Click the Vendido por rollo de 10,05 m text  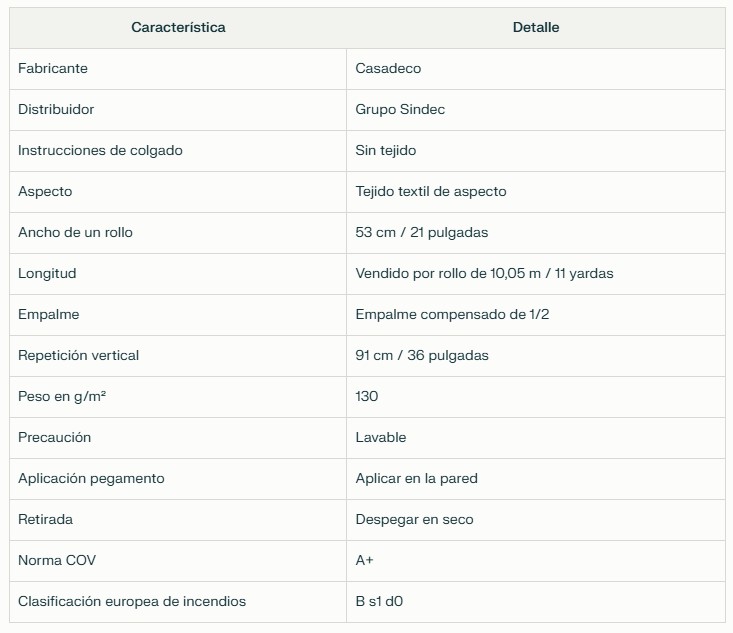click(x=448, y=273)
